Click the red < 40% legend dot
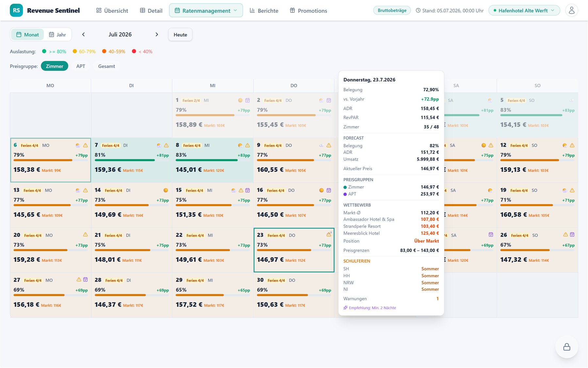 (x=134, y=51)
